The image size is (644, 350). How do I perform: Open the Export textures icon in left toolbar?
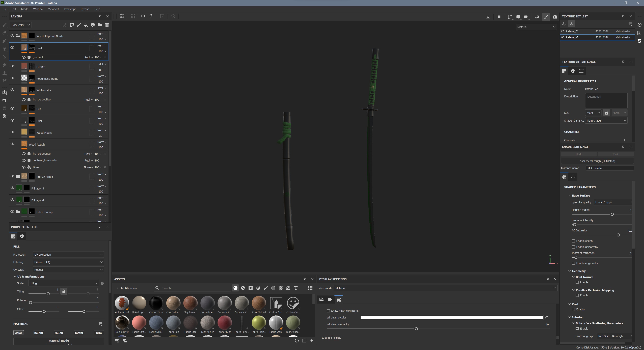[x=5, y=92]
